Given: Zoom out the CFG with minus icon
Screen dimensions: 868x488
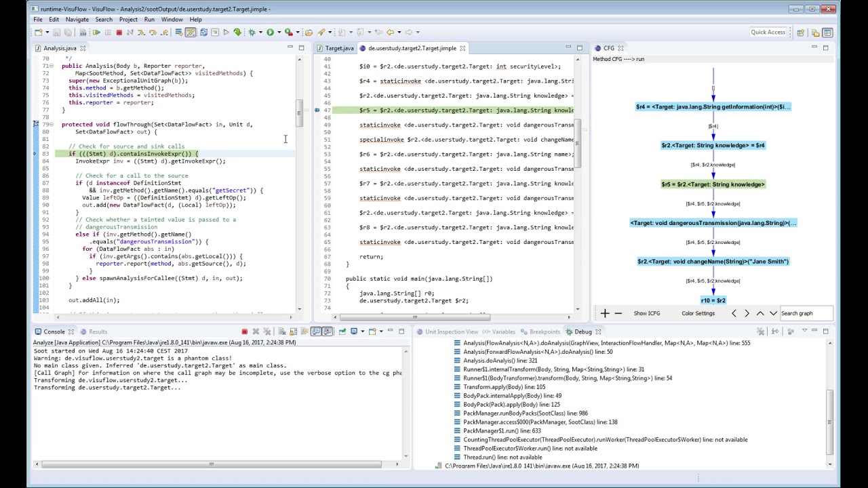Looking at the screenshot, I should 618,313.
